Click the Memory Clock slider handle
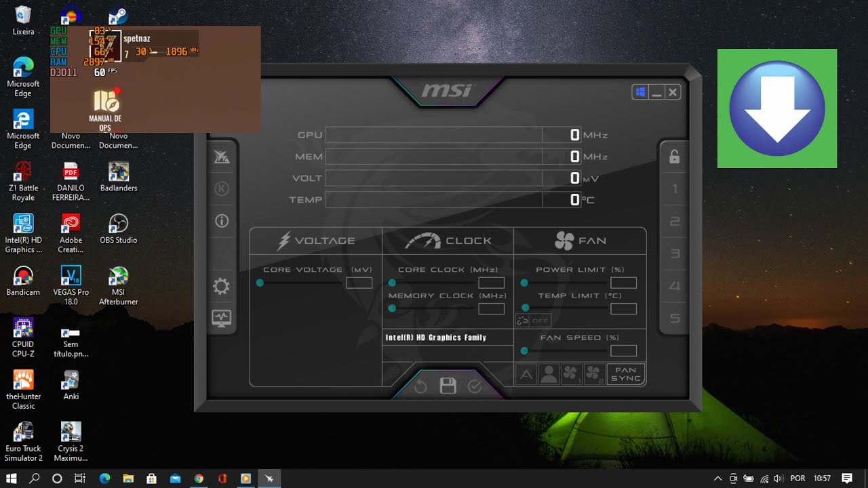 click(x=392, y=308)
